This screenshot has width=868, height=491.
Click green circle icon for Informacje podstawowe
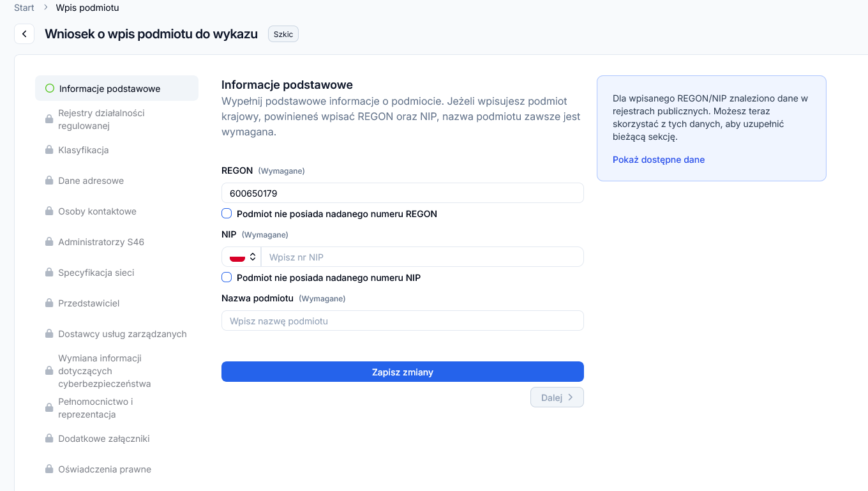(x=50, y=89)
